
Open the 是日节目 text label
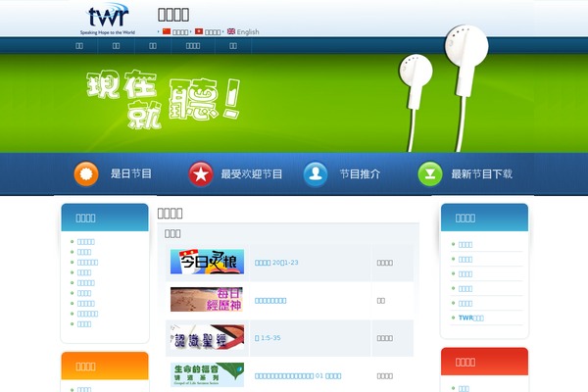coord(131,173)
